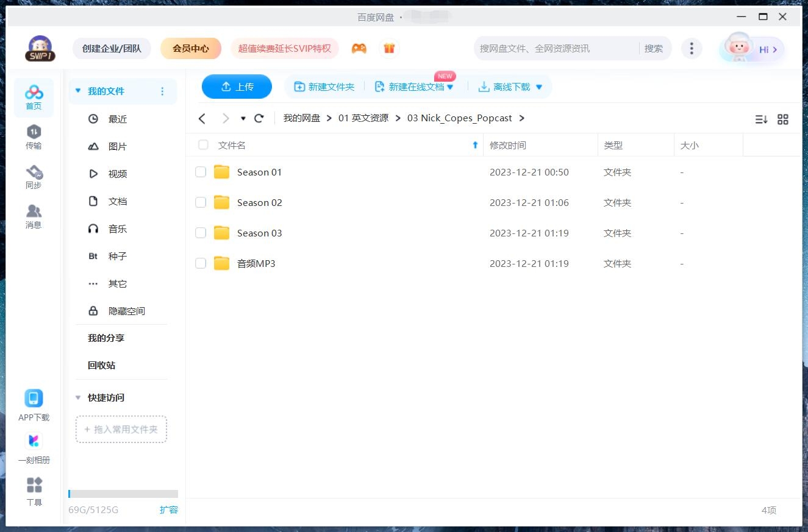This screenshot has height=532, width=808.
Task: Check the Season 01 folder checkbox
Action: click(x=201, y=172)
